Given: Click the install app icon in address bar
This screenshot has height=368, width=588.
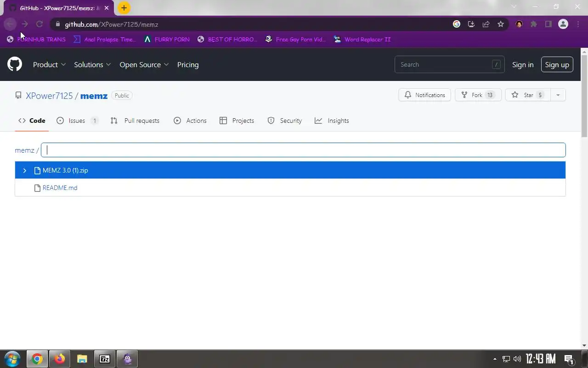Looking at the screenshot, I should click(x=471, y=24).
